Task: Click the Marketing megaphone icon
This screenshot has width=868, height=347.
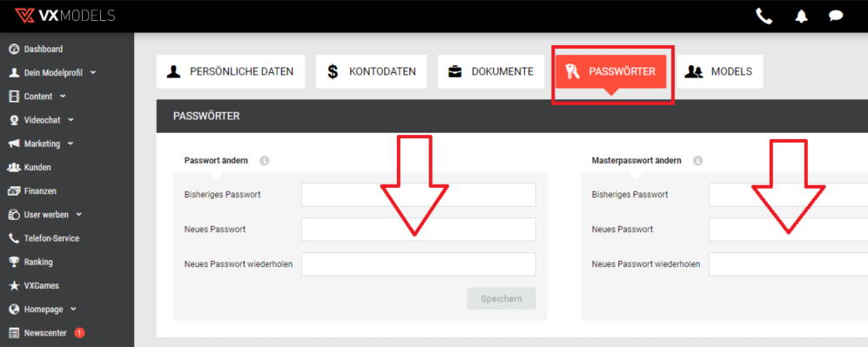Action: point(15,143)
